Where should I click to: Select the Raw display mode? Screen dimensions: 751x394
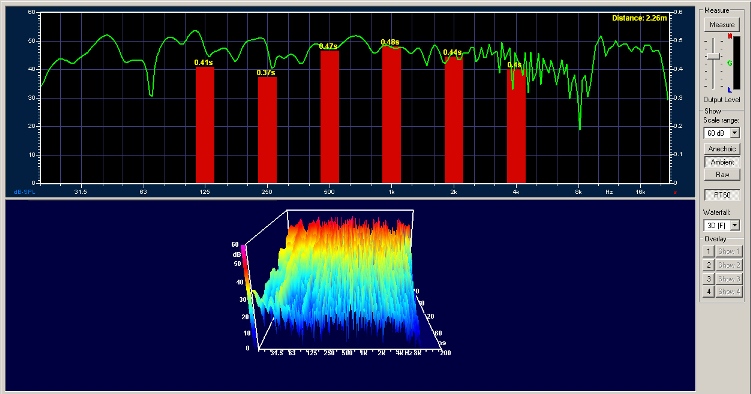[722, 175]
